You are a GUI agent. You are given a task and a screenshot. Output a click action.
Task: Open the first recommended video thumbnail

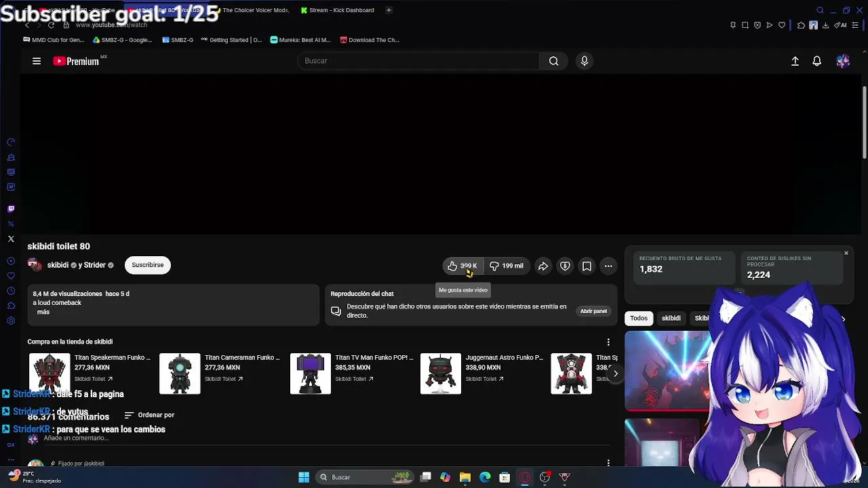[x=668, y=371]
